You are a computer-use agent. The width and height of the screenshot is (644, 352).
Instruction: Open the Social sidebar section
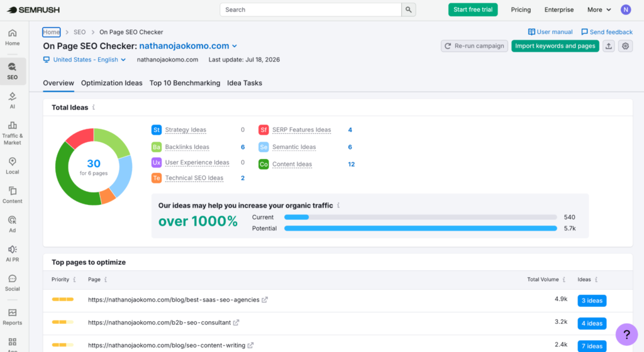(13, 283)
